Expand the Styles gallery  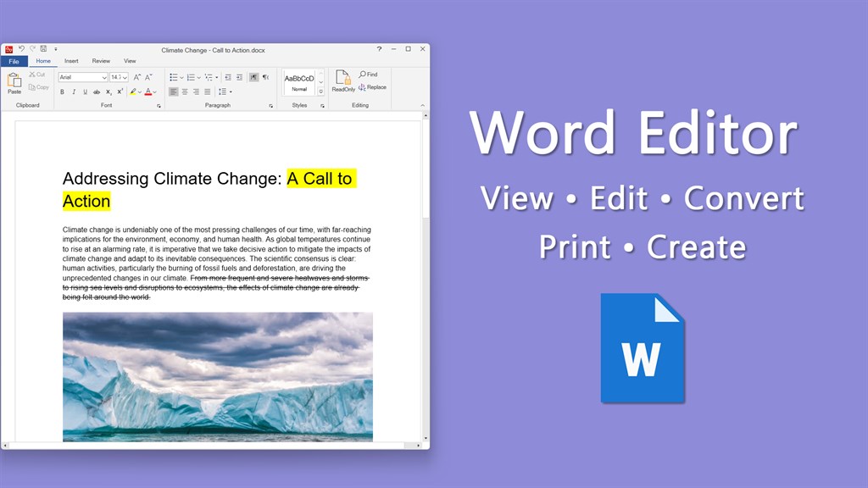(321, 91)
